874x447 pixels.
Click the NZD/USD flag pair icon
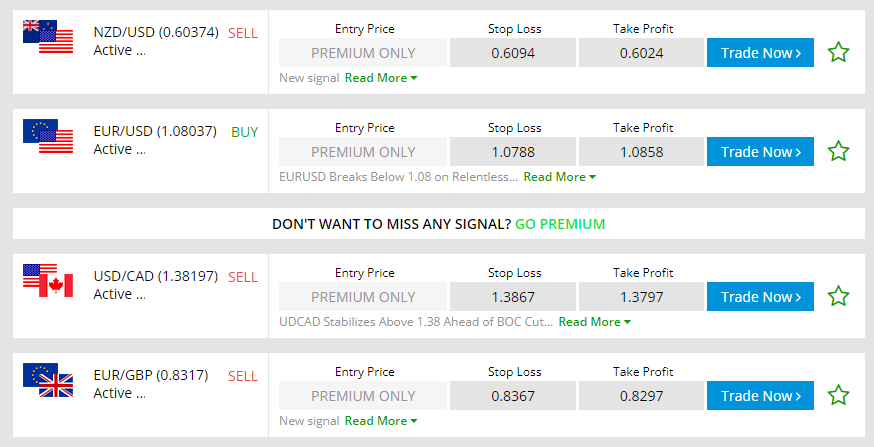48,36
